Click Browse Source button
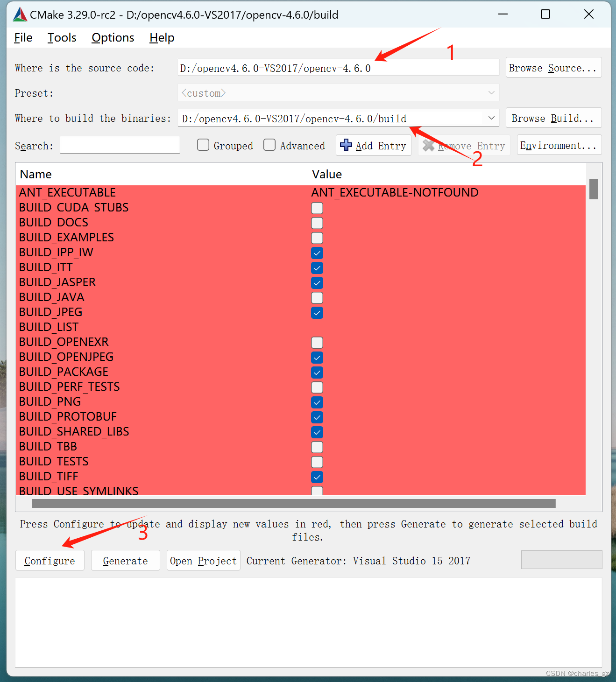Image resolution: width=616 pixels, height=682 pixels. click(x=553, y=68)
